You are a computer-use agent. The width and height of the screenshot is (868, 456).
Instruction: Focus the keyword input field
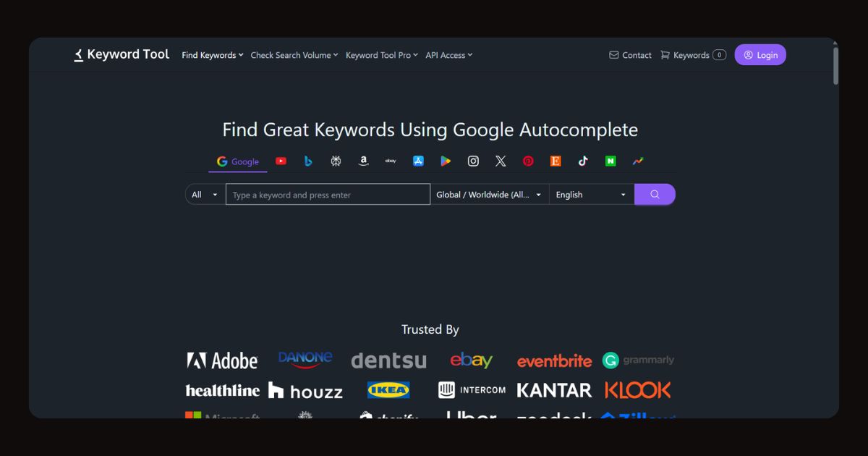tap(328, 195)
